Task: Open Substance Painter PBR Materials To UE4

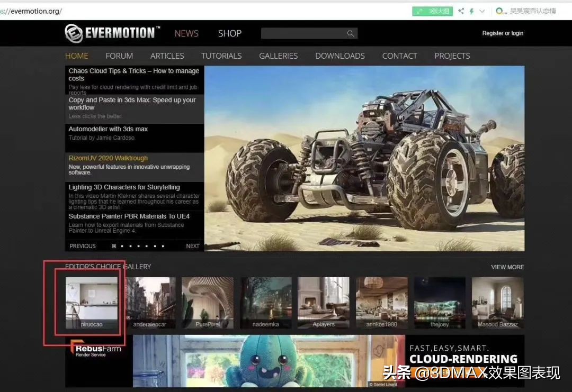Action: pos(134,225)
